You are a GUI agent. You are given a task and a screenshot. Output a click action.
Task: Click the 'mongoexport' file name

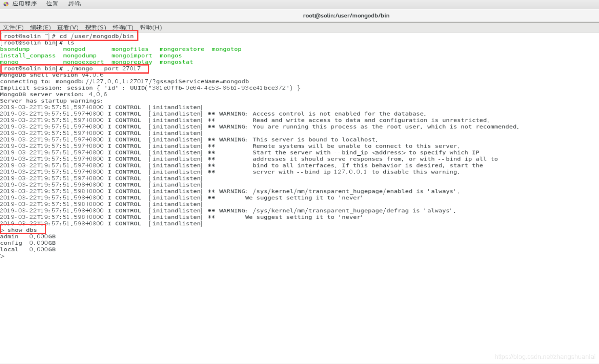83,62
